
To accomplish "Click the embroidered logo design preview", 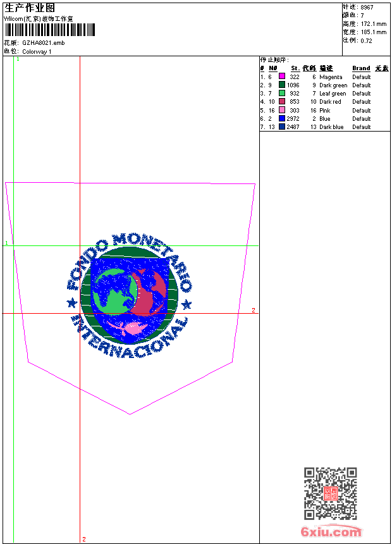I will pos(129,295).
